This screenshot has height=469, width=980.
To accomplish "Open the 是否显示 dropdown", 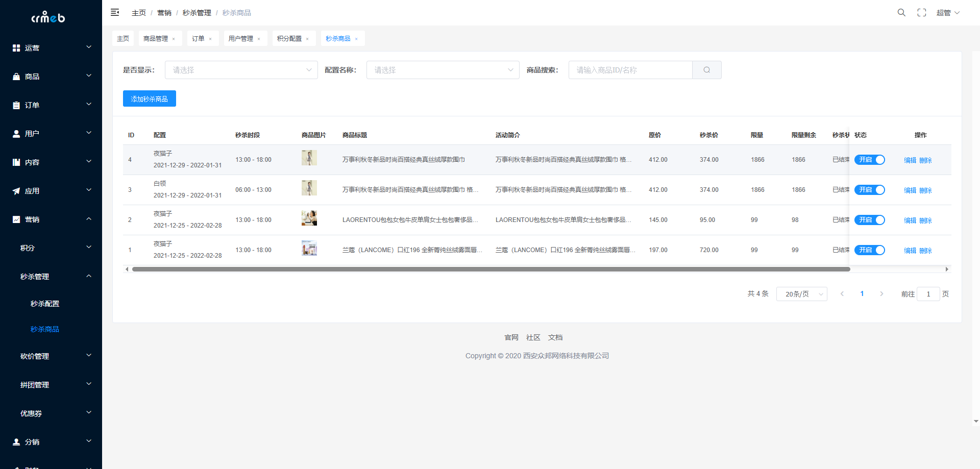I will [x=241, y=70].
